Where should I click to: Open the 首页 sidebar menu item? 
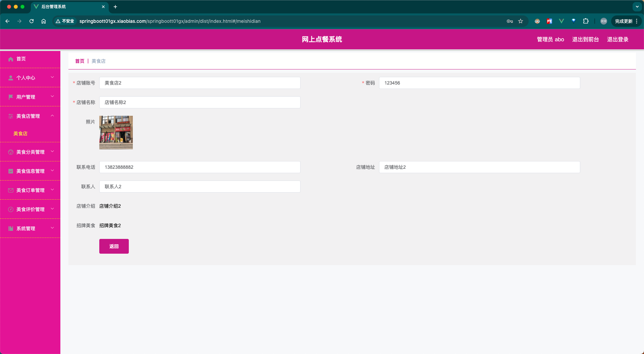(30, 59)
